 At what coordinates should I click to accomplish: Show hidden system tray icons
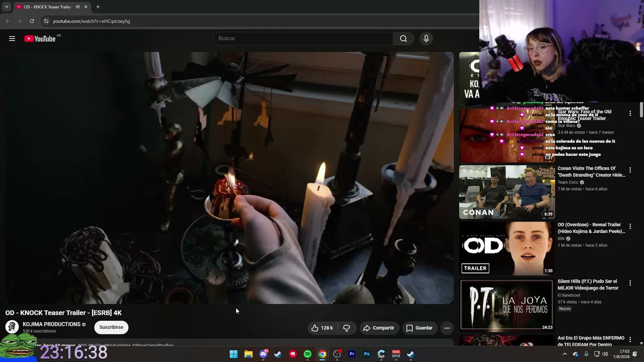click(x=565, y=354)
